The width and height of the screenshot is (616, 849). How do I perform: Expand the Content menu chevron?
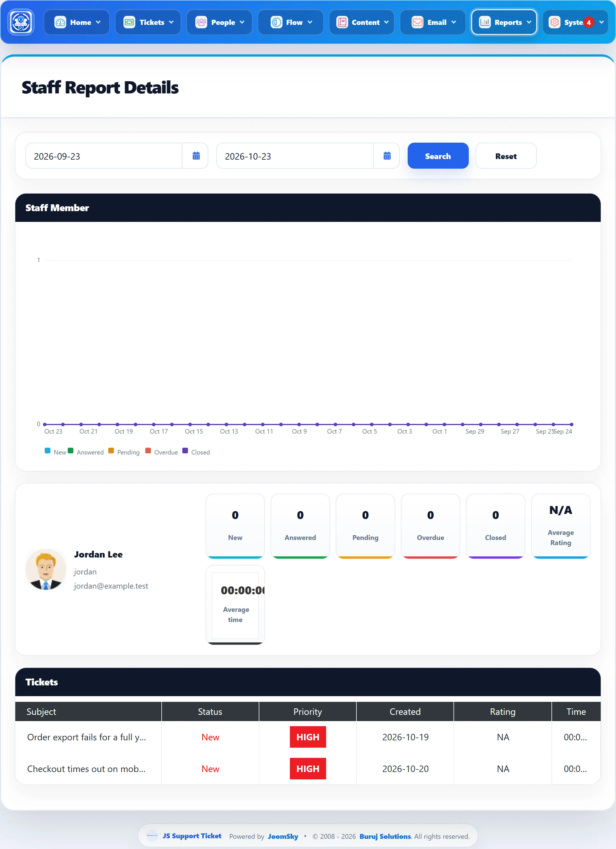386,22
